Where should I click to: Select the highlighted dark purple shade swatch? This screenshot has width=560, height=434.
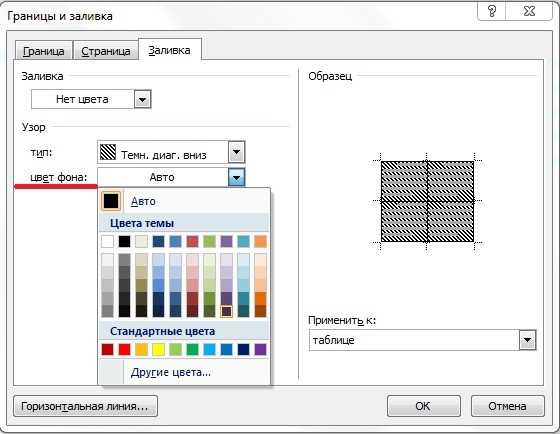click(x=226, y=311)
